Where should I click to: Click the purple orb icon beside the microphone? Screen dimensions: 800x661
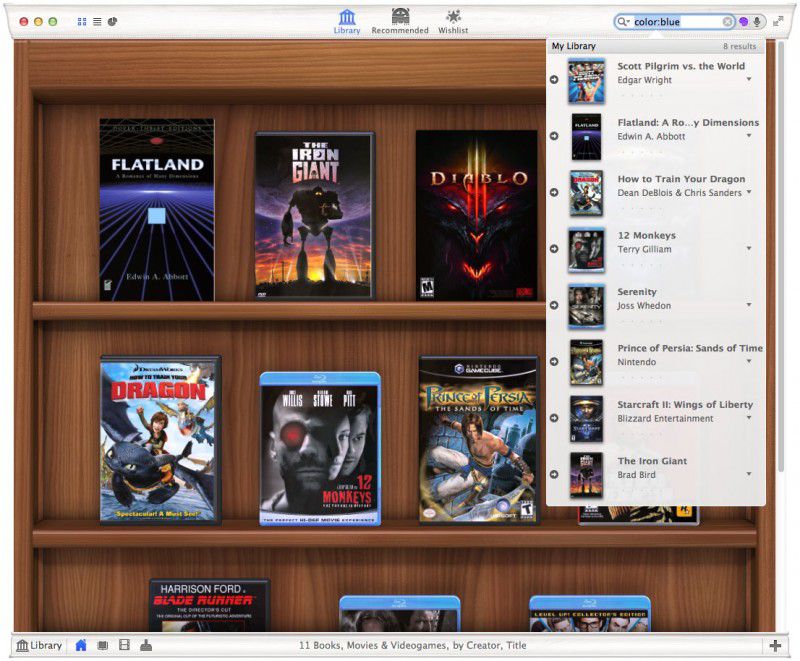coord(743,21)
